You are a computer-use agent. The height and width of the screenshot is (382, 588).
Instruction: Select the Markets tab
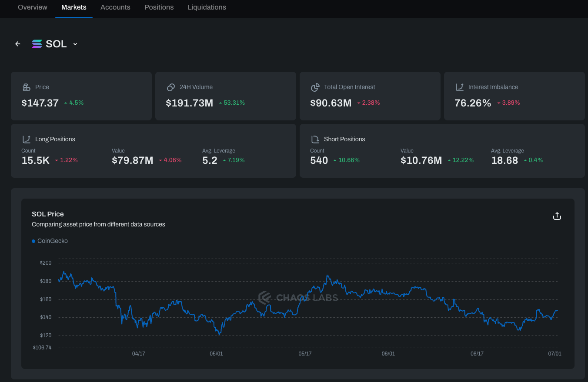pyautogui.click(x=74, y=7)
